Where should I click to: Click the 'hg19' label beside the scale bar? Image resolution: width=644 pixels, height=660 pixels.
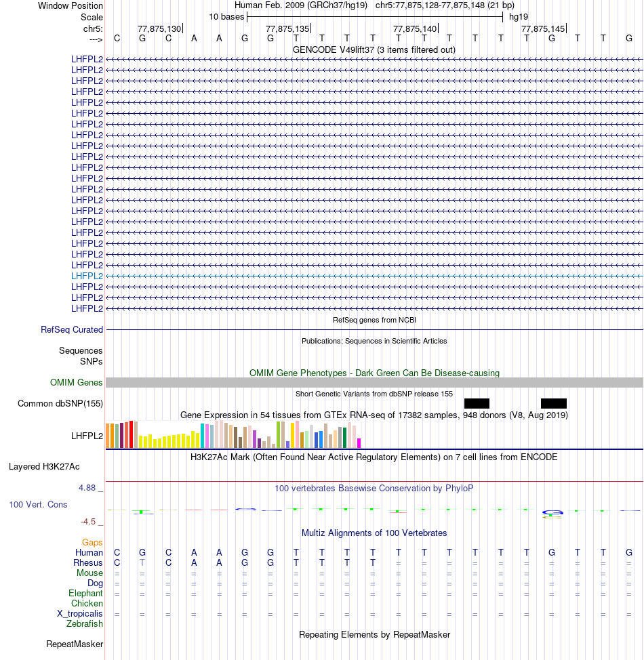tap(519, 17)
